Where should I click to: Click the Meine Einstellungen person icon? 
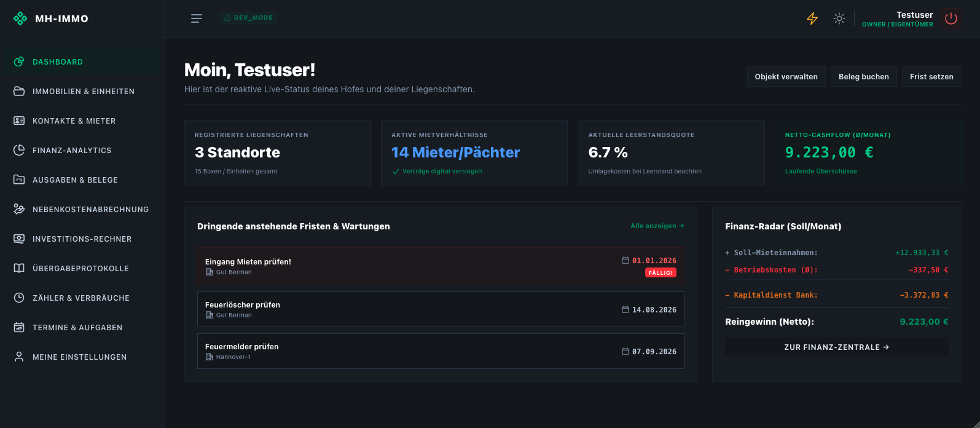(x=19, y=357)
